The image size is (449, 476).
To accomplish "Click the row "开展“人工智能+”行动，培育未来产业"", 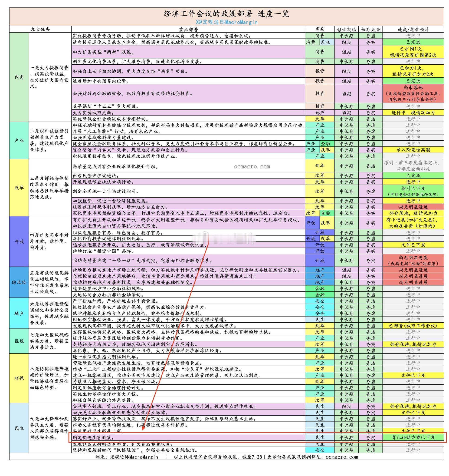I will [x=188, y=132].
